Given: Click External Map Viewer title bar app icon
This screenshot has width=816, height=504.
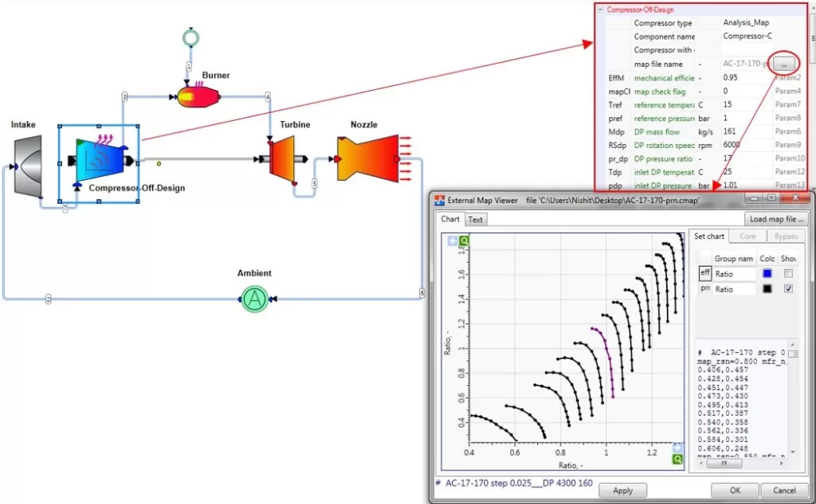Looking at the screenshot, I should pos(440,201).
